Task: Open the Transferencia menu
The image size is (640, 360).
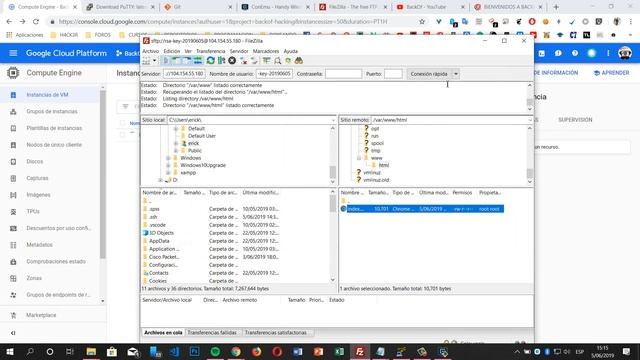Action: pos(211,51)
